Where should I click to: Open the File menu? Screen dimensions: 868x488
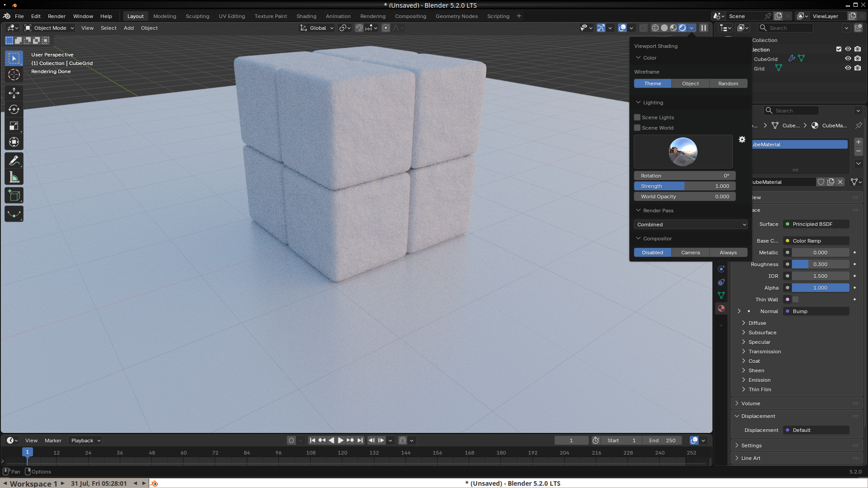tap(19, 16)
